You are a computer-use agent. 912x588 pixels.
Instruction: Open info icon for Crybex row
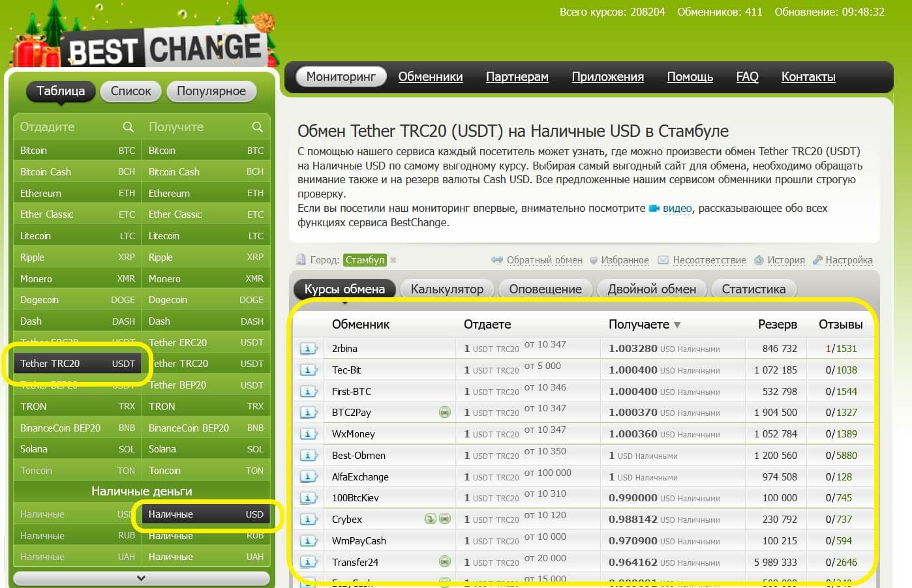coord(308,520)
